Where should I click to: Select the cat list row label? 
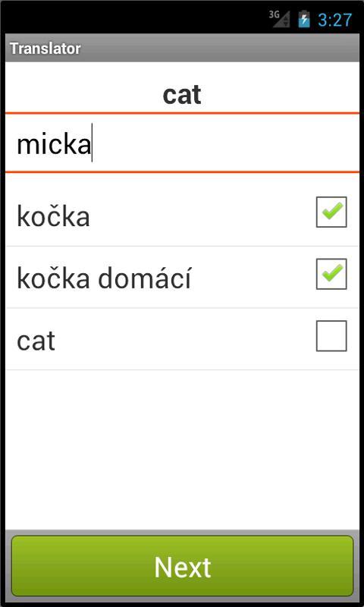click(x=36, y=341)
